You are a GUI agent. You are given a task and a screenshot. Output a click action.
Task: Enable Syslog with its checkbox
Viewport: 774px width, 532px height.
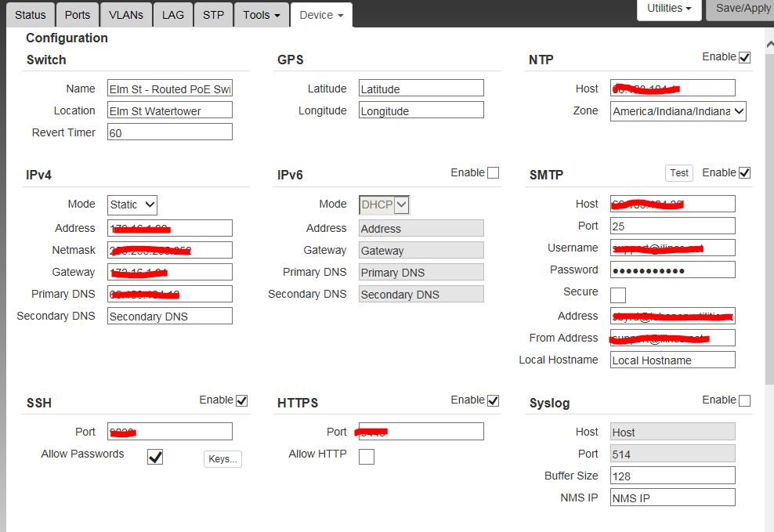(744, 400)
